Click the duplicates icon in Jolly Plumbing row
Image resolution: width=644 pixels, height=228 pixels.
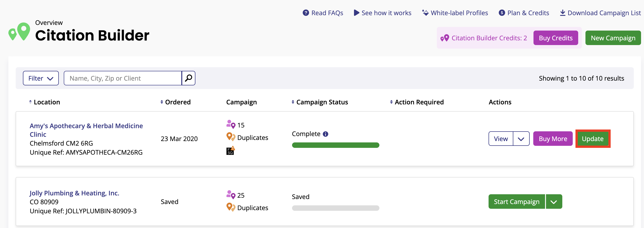click(x=231, y=207)
